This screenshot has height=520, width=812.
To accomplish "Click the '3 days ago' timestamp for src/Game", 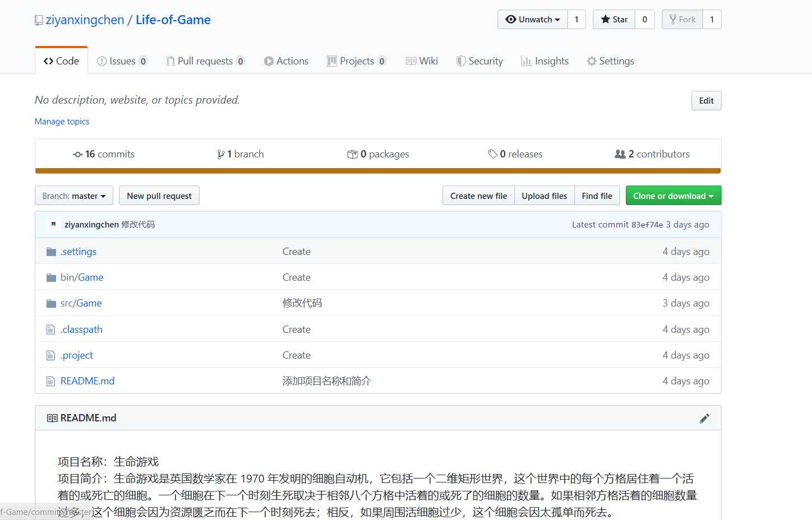I will [686, 303].
